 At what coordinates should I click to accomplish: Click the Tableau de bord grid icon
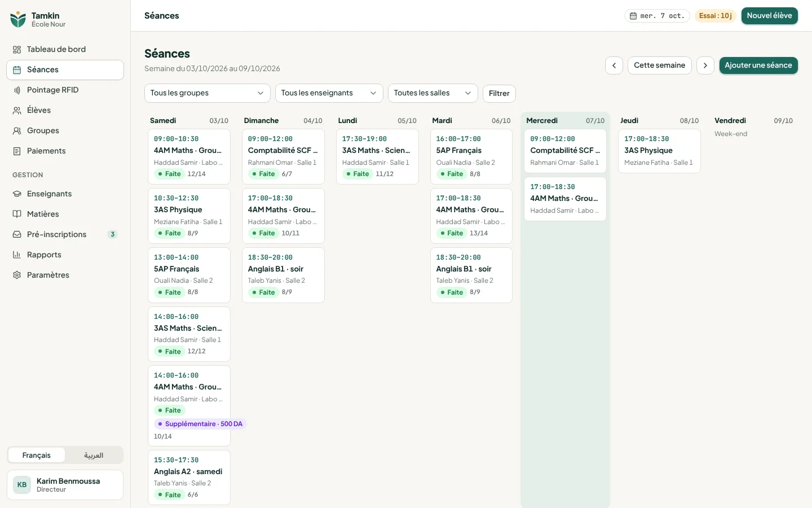click(x=17, y=50)
